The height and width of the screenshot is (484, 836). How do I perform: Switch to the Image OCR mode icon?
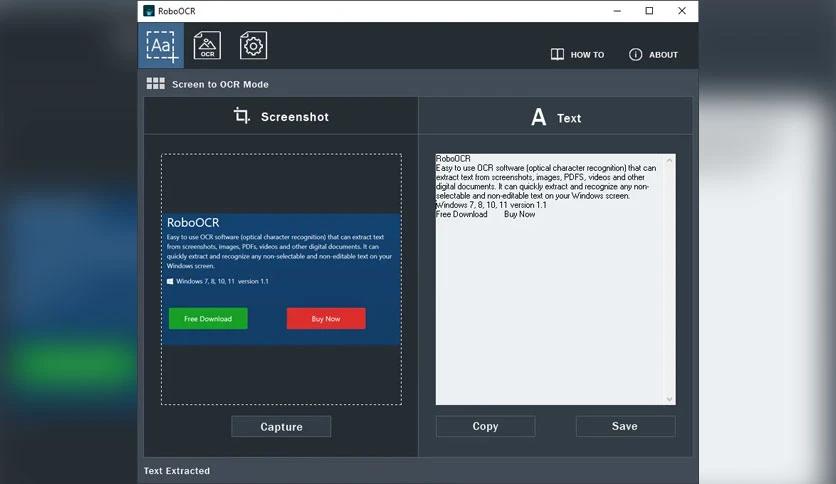click(207, 45)
